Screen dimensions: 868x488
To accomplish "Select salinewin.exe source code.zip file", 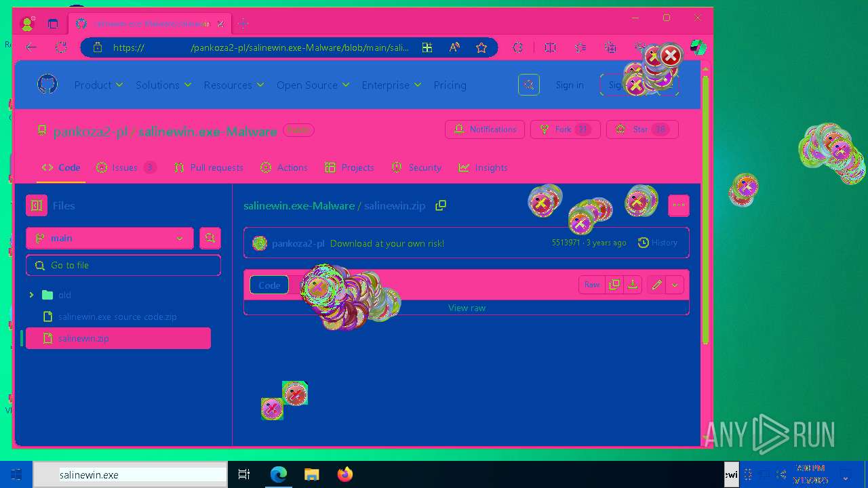I will pos(118,317).
